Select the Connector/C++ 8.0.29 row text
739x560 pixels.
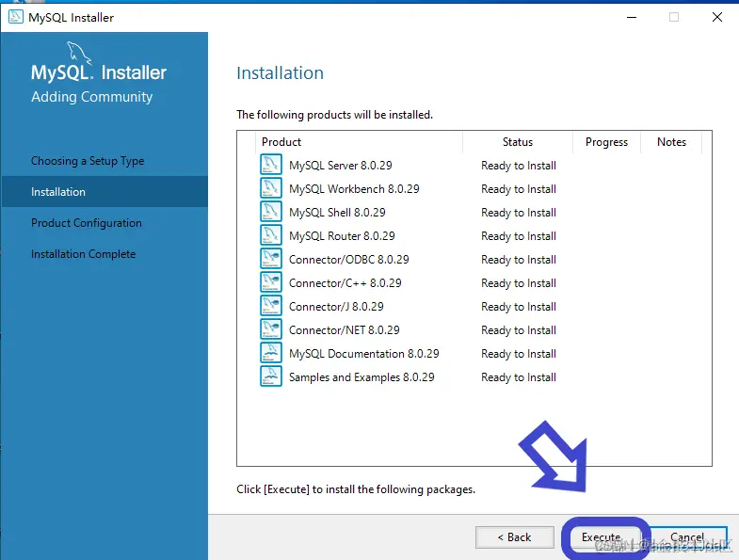tap(345, 283)
